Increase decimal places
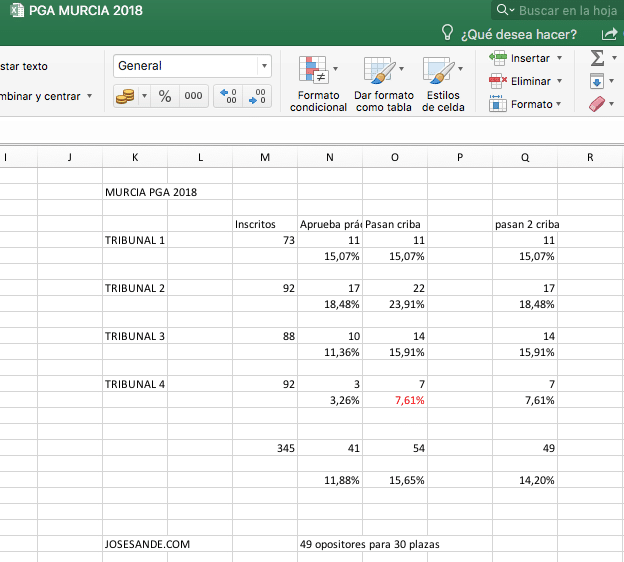Viewport: 624px width, 562px height. (228, 96)
